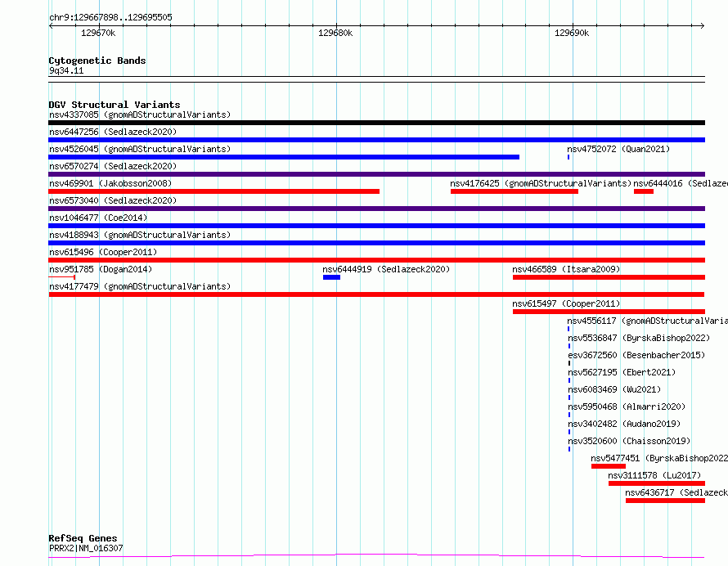
Task: Open nsv466589 (Itsara2009) label
Action: (566, 269)
